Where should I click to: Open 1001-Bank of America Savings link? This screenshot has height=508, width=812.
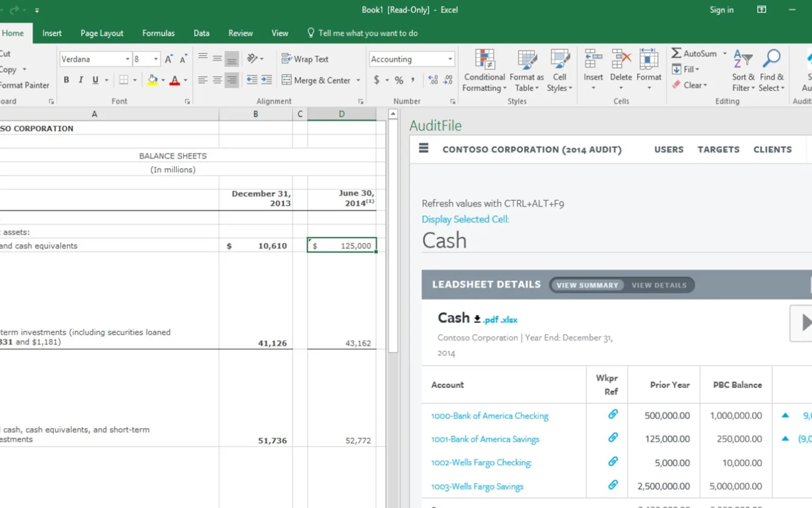[x=485, y=439]
